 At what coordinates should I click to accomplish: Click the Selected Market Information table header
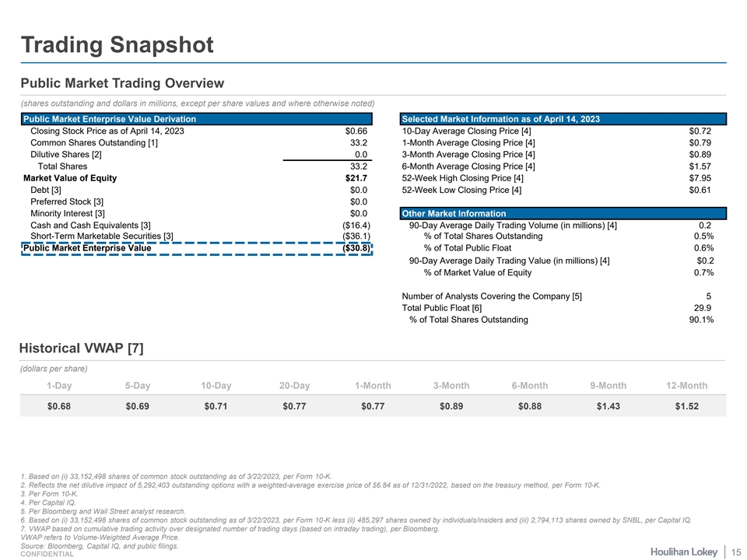tap(500, 119)
